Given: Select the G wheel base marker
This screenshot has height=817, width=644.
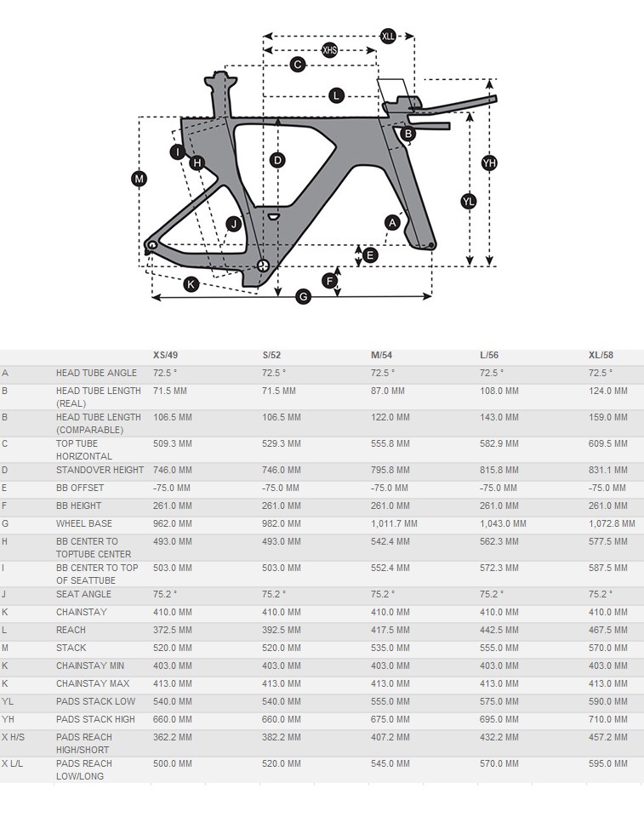Looking at the screenshot, I should (303, 297).
